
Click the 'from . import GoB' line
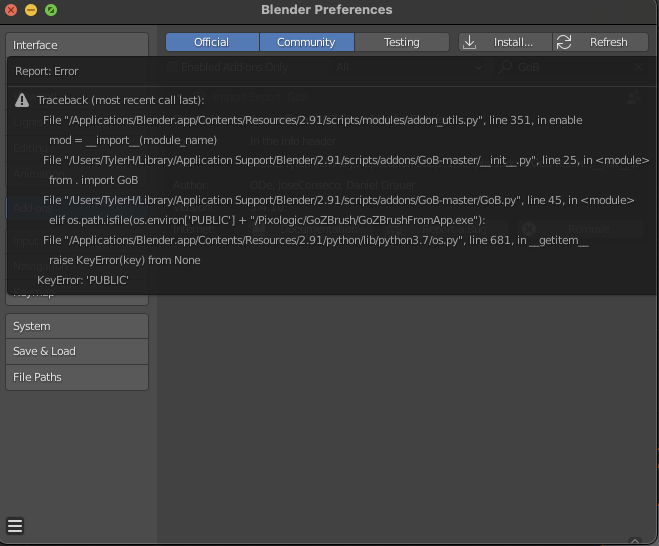click(x=93, y=180)
